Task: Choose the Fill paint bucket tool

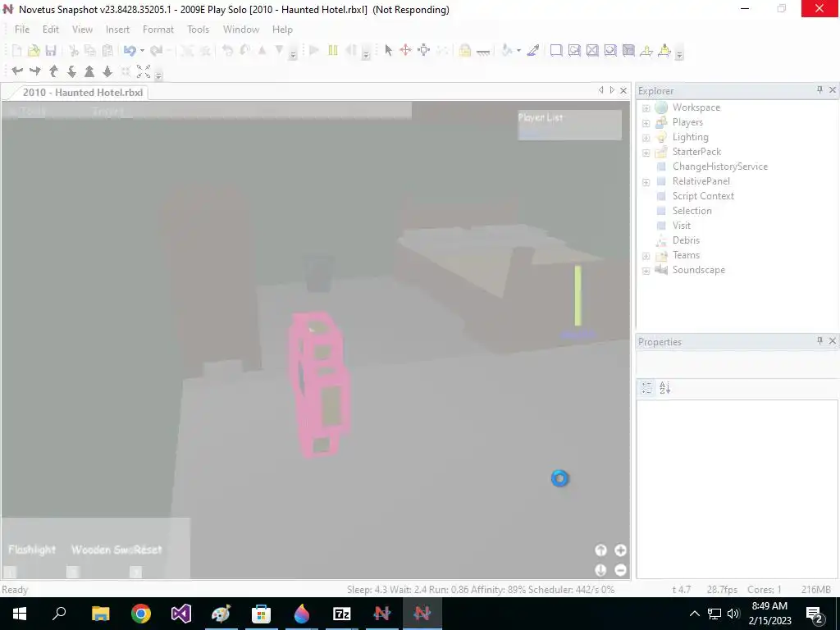Action: click(x=506, y=50)
